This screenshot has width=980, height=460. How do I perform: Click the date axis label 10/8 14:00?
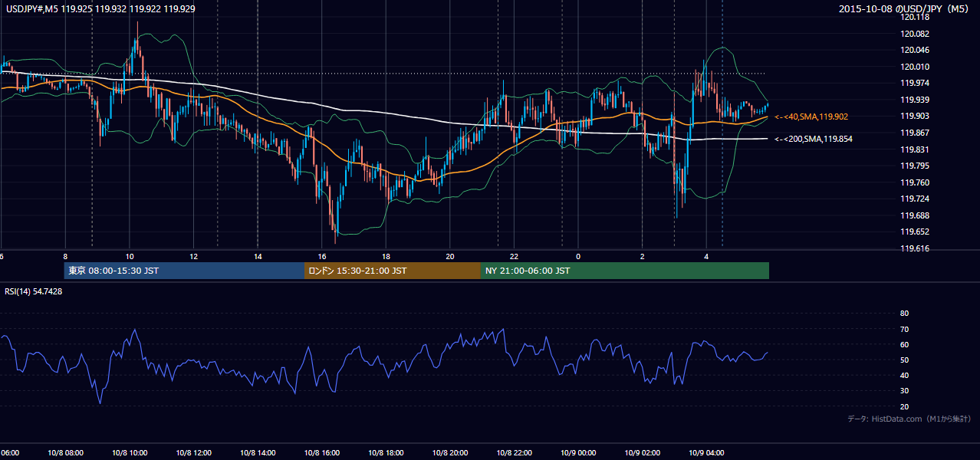(258, 453)
